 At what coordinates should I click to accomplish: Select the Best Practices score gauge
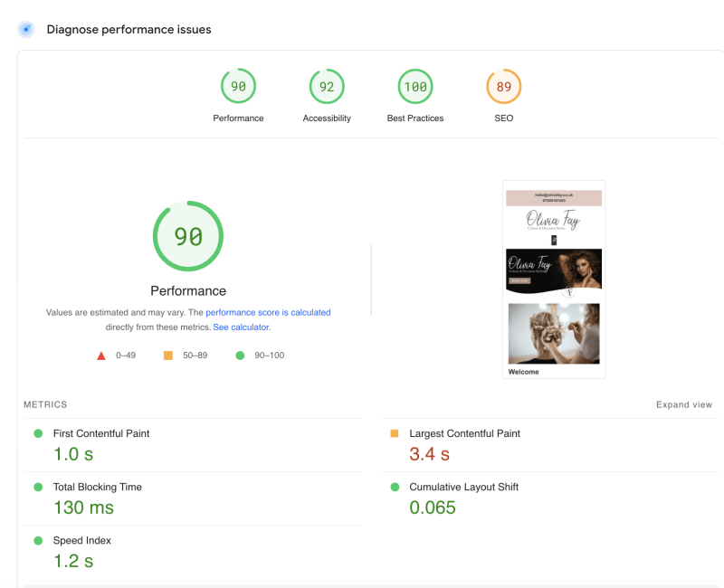(415, 87)
